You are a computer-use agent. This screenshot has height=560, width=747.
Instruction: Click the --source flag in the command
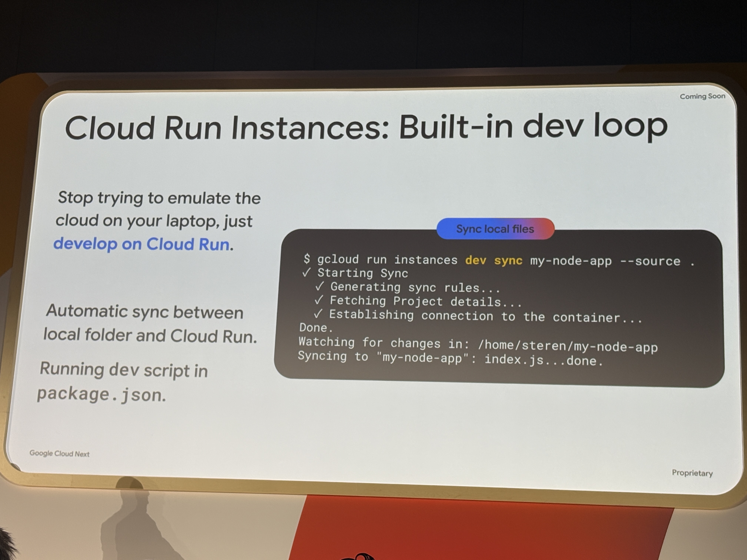coord(650,261)
